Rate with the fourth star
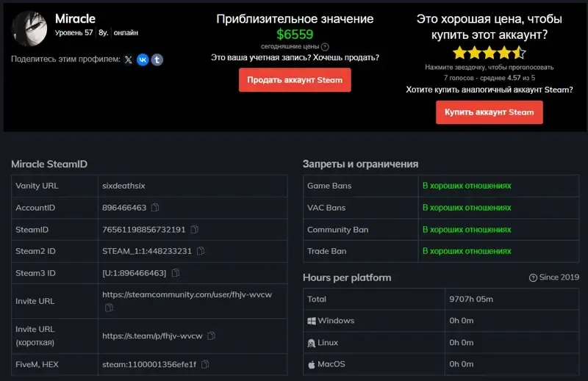 click(504, 53)
